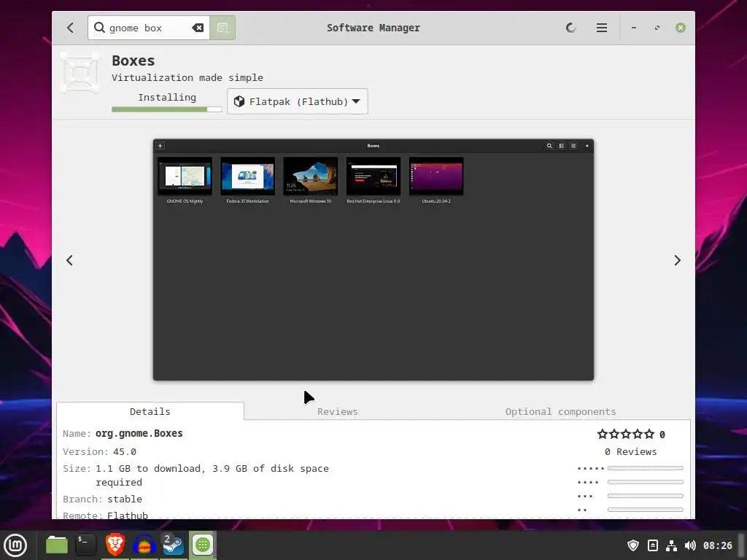This screenshot has height=560, width=747.
Task: Open the volume control tray icon
Action: pyautogui.click(x=690, y=545)
